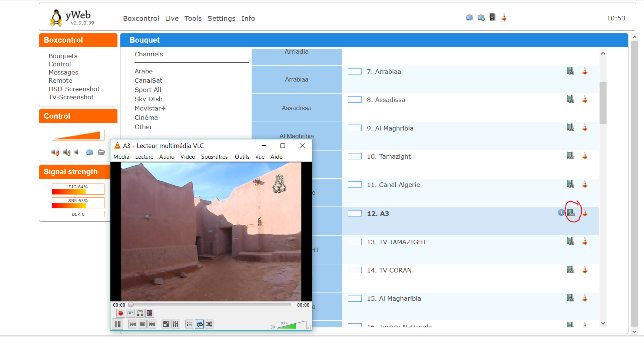This screenshot has height=337, width=644.
Task: Zap to channel 14. TV CORAN
Action: pos(389,270)
